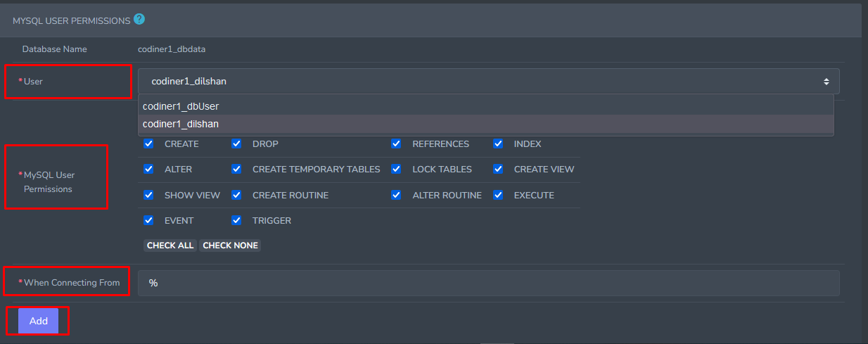Disable the REFERENCES permission checkbox

397,144
